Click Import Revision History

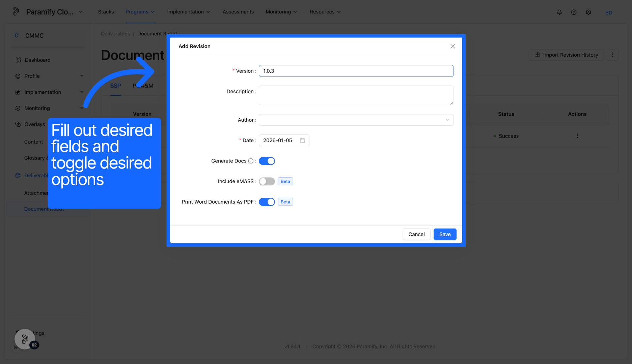566,55
